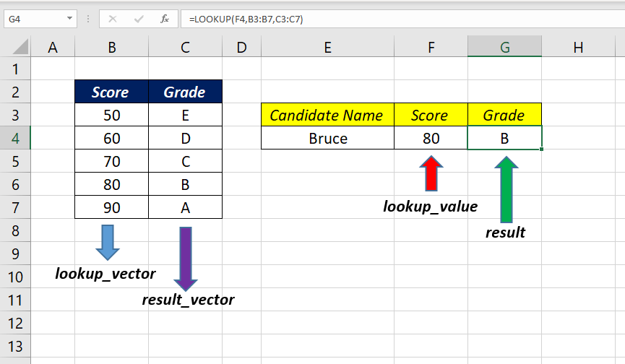Select column H header
Screen dimensions: 625x364
coord(578,48)
